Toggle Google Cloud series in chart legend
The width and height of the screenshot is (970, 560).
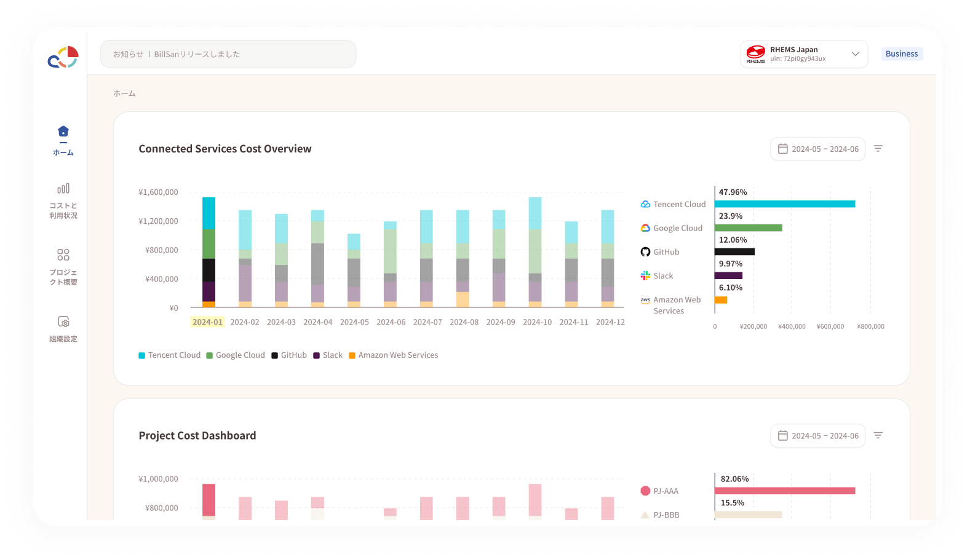click(x=236, y=355)
